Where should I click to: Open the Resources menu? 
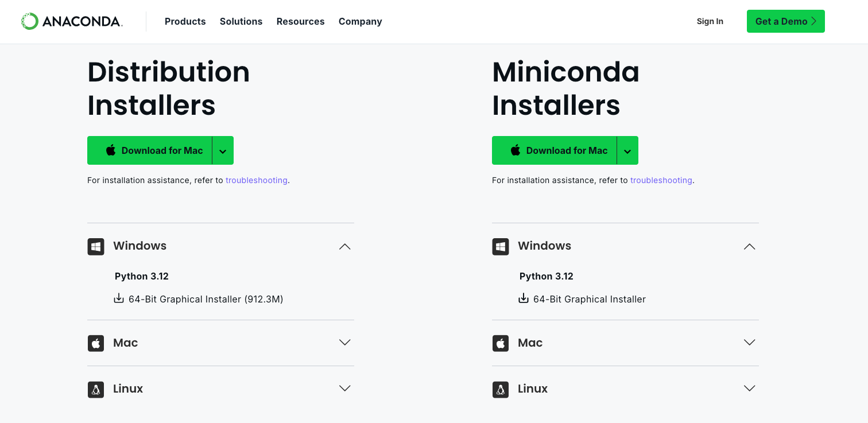(x=300, y=21)
